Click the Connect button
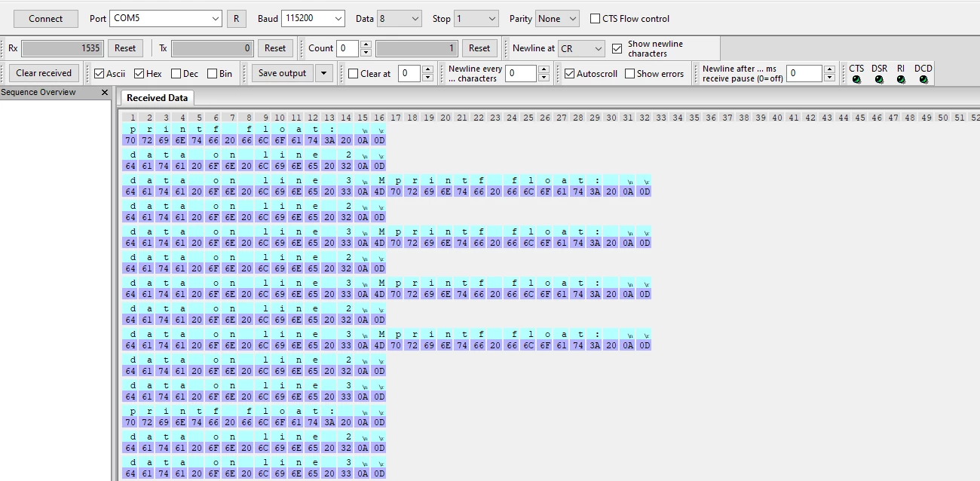This screenshot has height=481, width=980. click(46, 19)
